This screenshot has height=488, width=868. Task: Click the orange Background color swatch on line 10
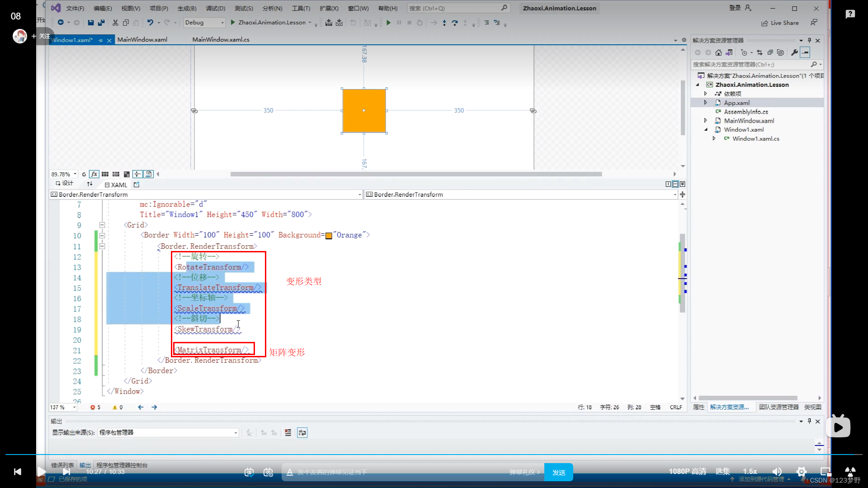pyautogui.click(x=329, y=236)
